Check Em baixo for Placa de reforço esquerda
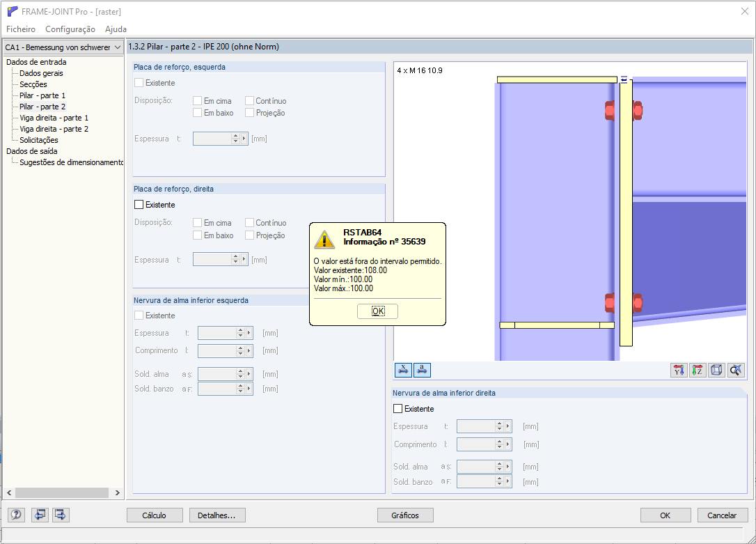Screen dimensions: 756x544 pos(197,112)
